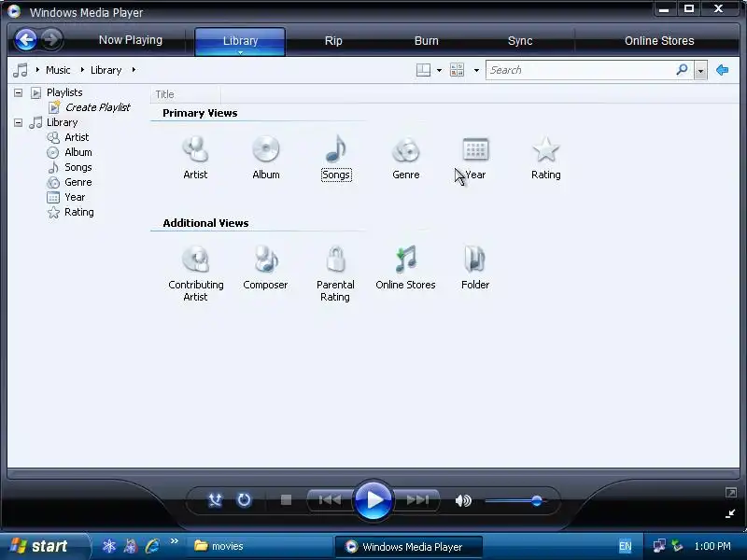
Task: Click Music in the breadcrumb
Action: coord(58,70)
